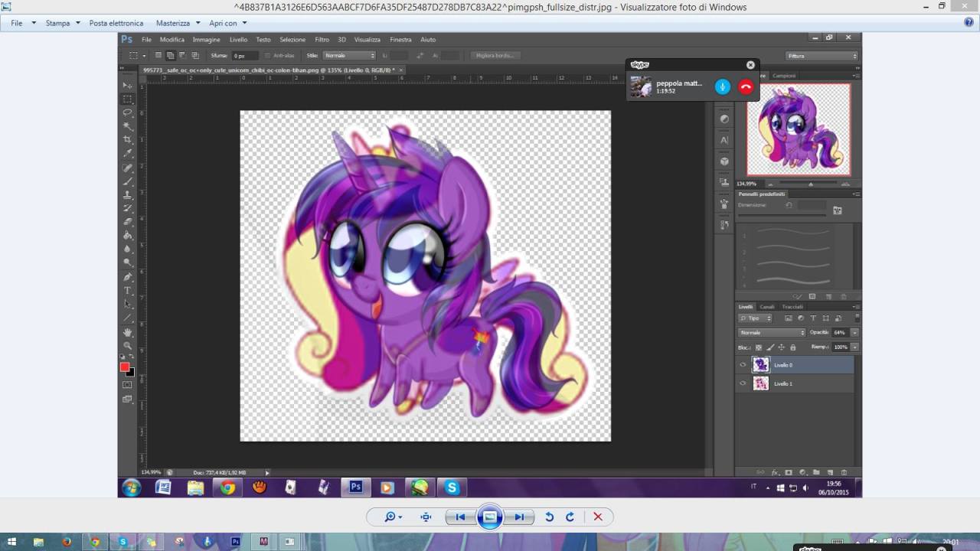Expand the Opacità value dropdown arrow

pyautogui.click(x=854, y=333)
